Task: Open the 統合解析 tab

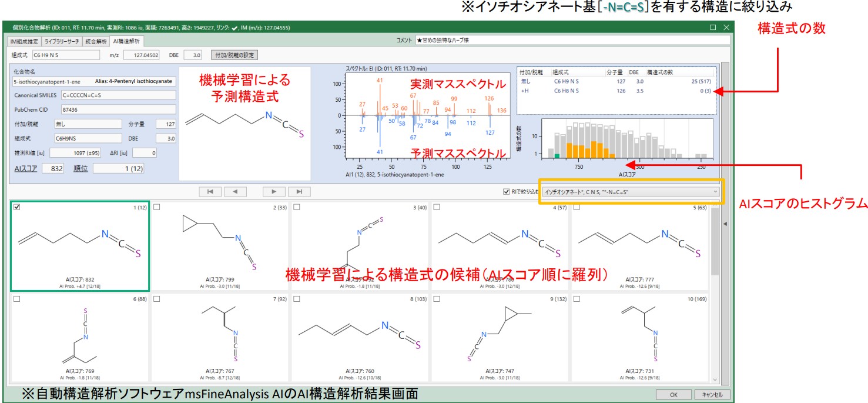Action: pos(96,41)
